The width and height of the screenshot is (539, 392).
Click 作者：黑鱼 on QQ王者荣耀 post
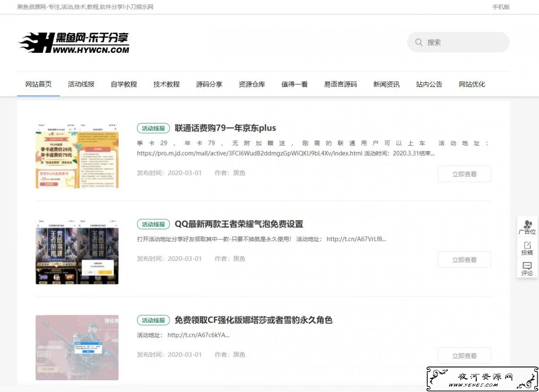(230, 259)
